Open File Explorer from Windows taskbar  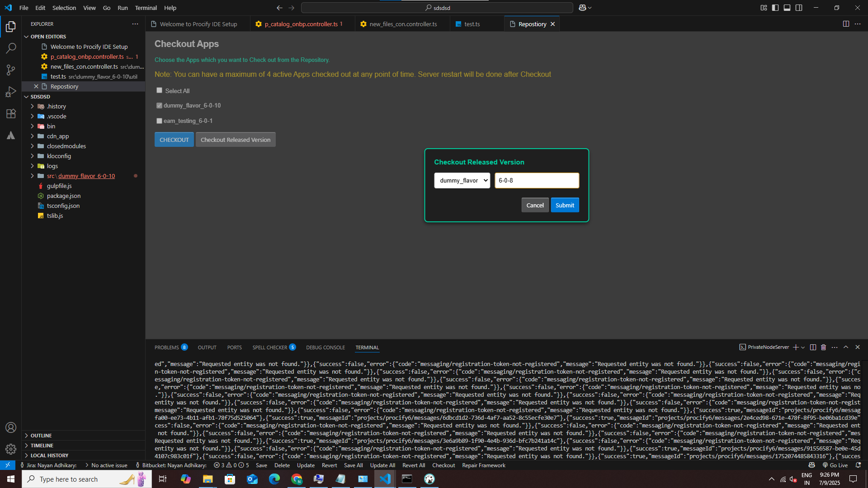(x=208, y=479)
